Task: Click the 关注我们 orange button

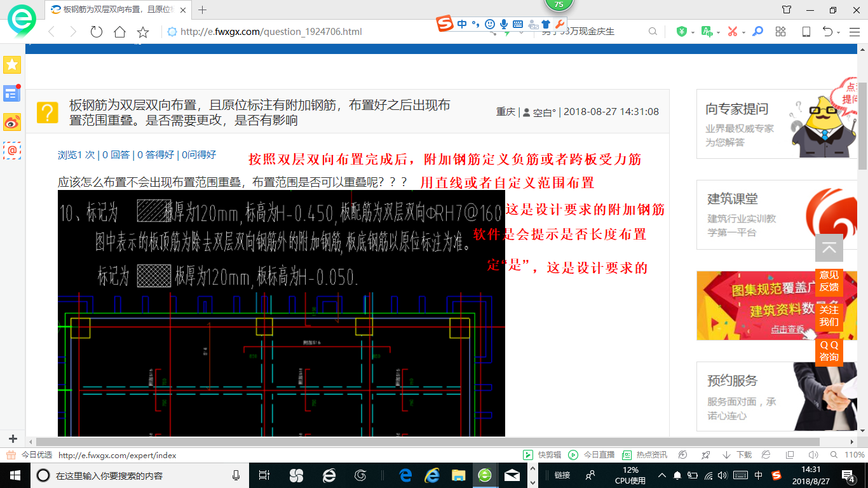Action: 829,316
